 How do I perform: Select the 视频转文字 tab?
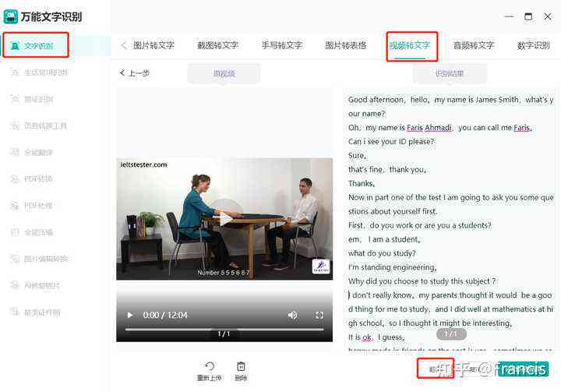[x=410, y=45]
